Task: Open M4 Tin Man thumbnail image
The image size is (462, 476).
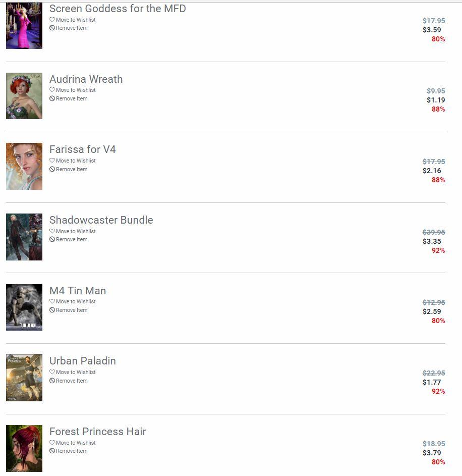Action: coord(24,307)
